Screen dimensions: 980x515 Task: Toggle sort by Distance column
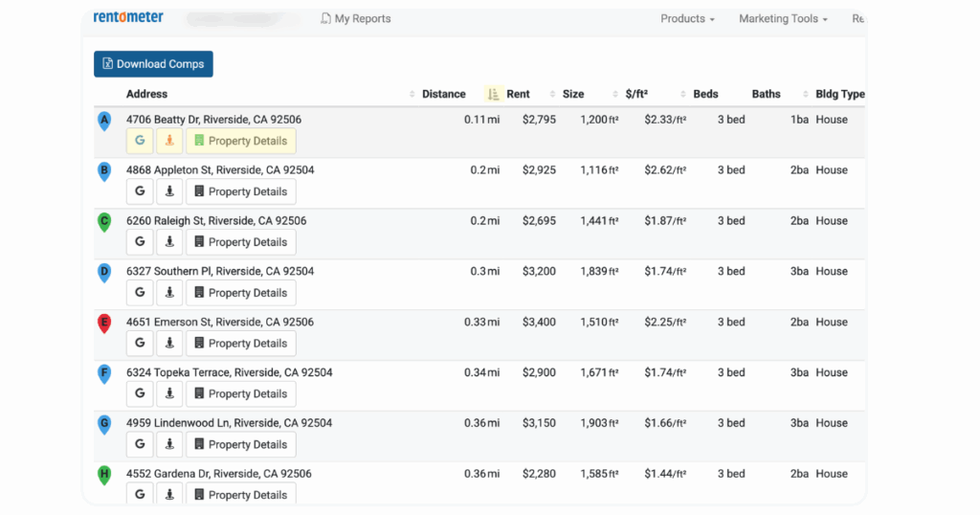(x=444, y=94)
